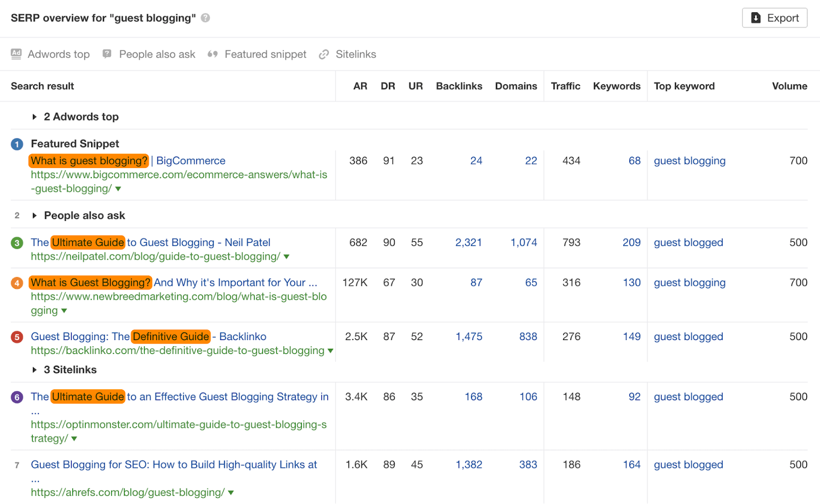Click the People also ask filter icon
Screen dimensions: 820x504
click(x=107, y=54)
